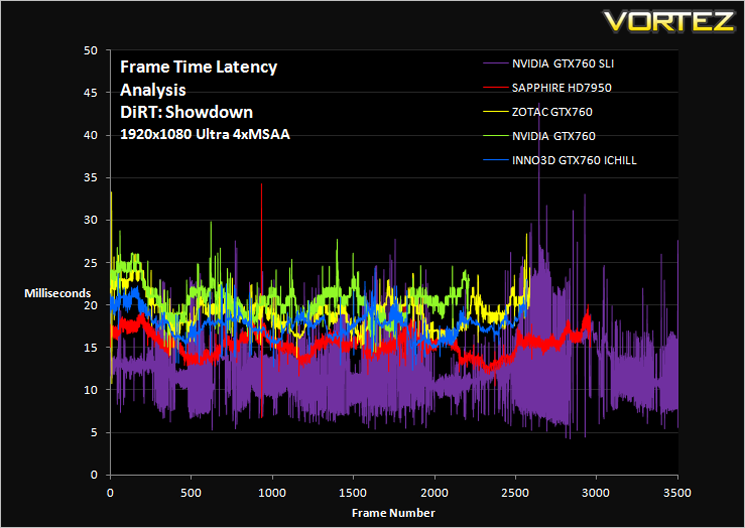
Task: Click the 1000 tick label on x-axis
Action: pos(272,493)
